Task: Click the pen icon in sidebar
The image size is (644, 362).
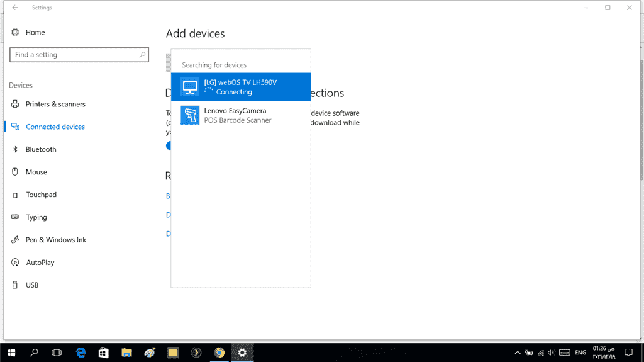Action: [x=15, y=239]
